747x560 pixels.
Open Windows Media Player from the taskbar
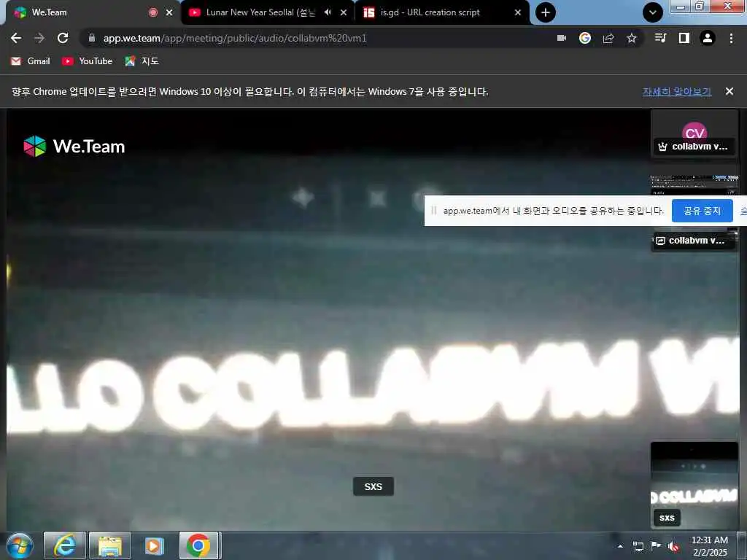[x=154, y=545]
